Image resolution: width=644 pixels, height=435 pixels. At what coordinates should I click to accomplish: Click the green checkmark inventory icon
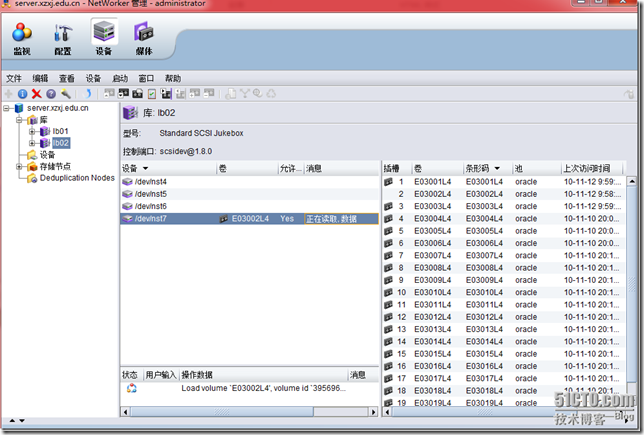152,94
